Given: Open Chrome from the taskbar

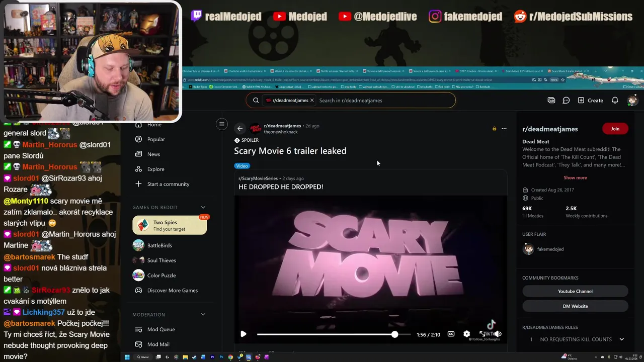Looking at the screenshot, I should pyautogui.click(x=230, y=357).
